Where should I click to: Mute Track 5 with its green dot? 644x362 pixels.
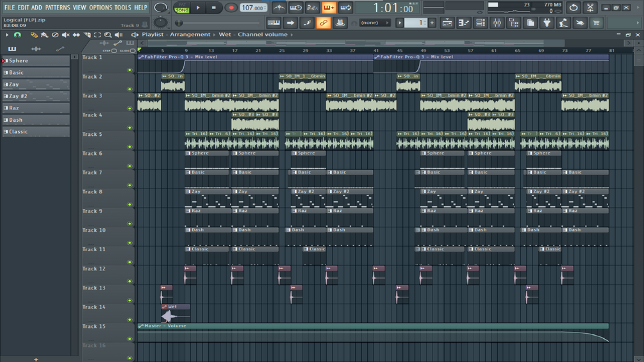click(130, 147)
